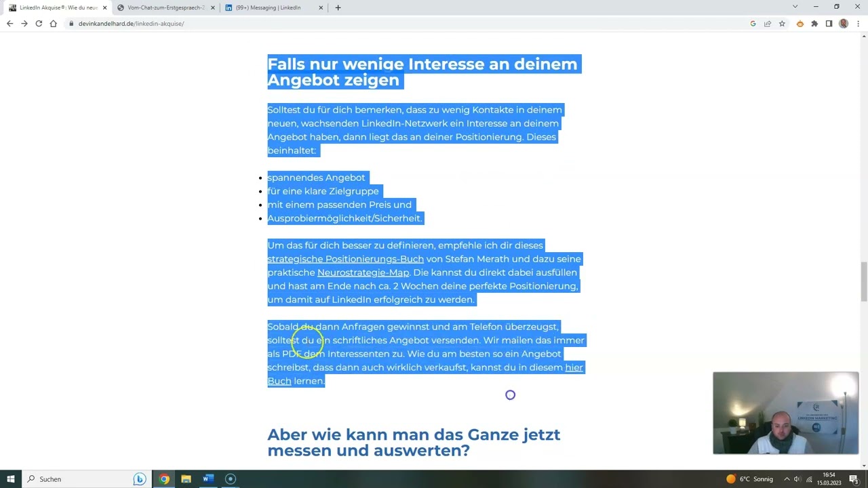Share this page via share icon
868x488 pixels.
(x=768, y=24)
